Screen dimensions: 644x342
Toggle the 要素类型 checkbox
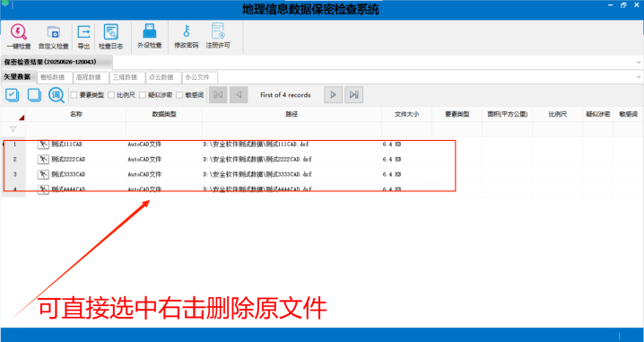[x=74, y=95]
